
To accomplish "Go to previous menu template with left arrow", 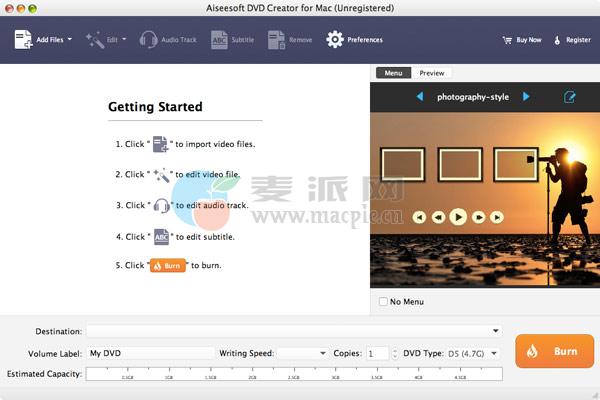I will click(420, 96).
